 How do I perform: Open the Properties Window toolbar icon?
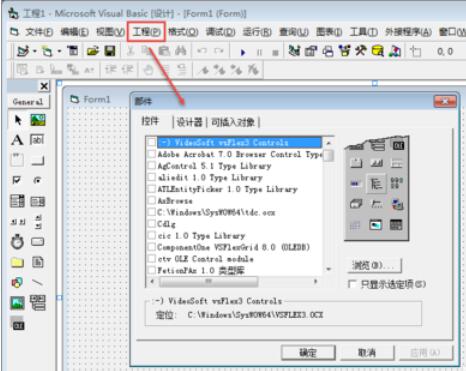click(311, 51)
